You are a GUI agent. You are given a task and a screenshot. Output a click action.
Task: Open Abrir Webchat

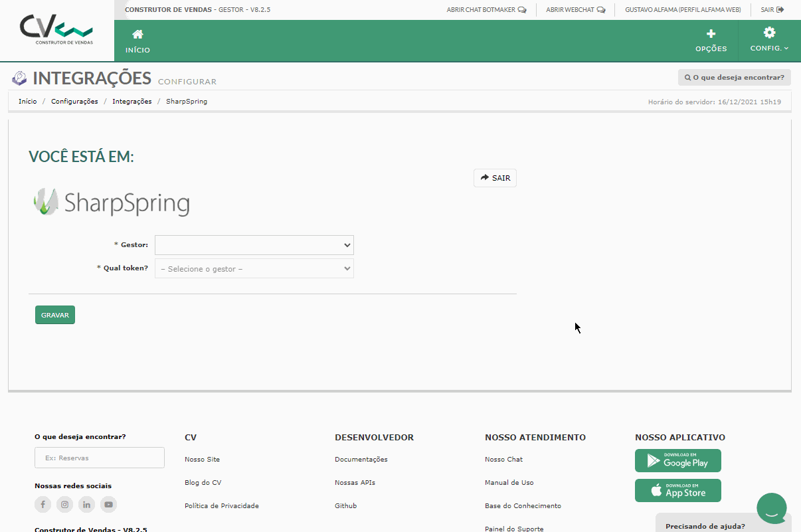(x=575, y=10)
